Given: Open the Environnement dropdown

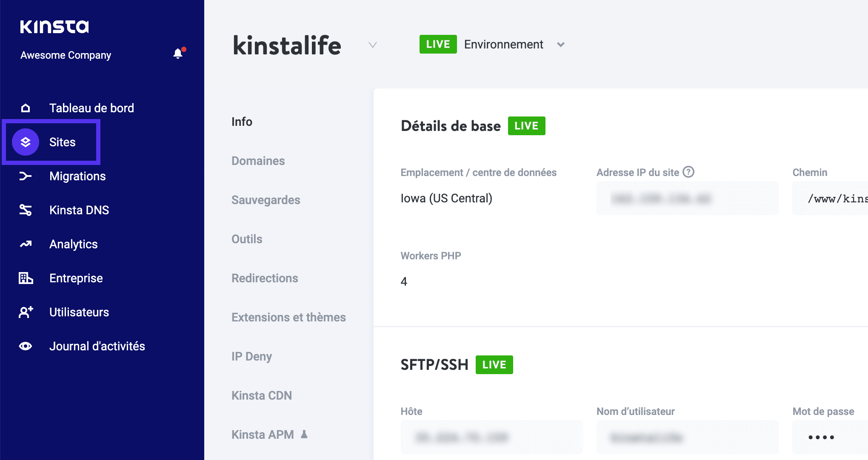Looking at the screenshot, I should [561, 44].
